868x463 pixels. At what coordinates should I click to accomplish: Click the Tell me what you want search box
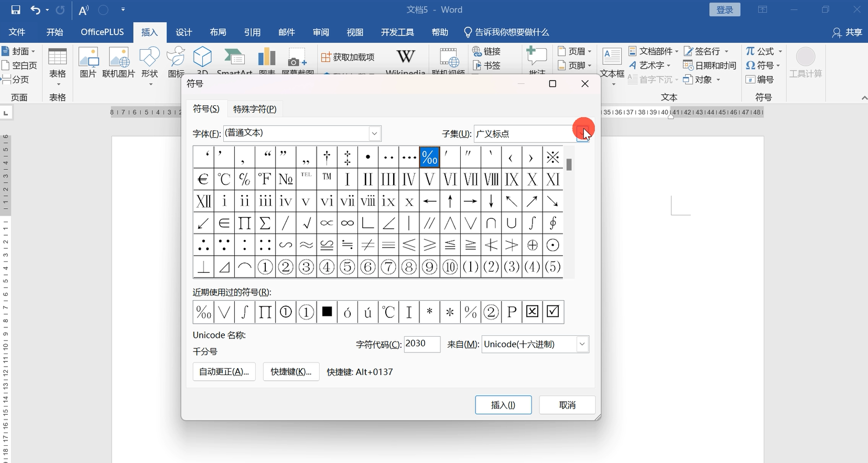click(506, 32)
